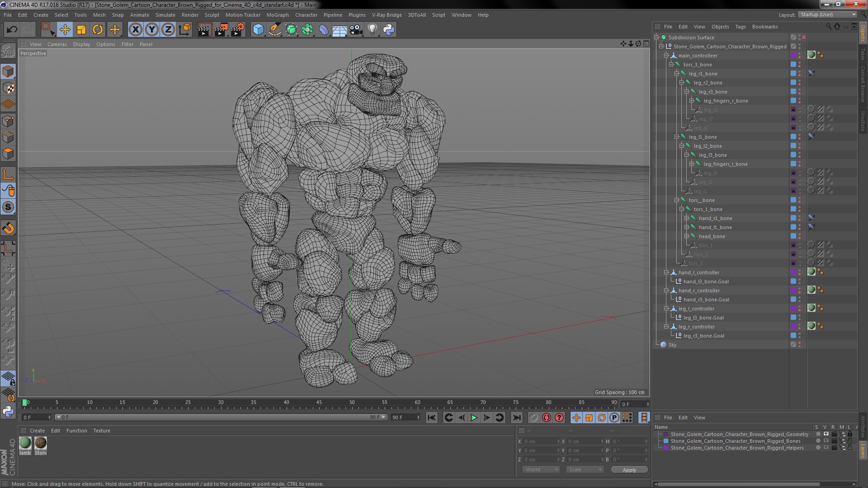Open the spline pen tool icon

(x=274, y=30)
